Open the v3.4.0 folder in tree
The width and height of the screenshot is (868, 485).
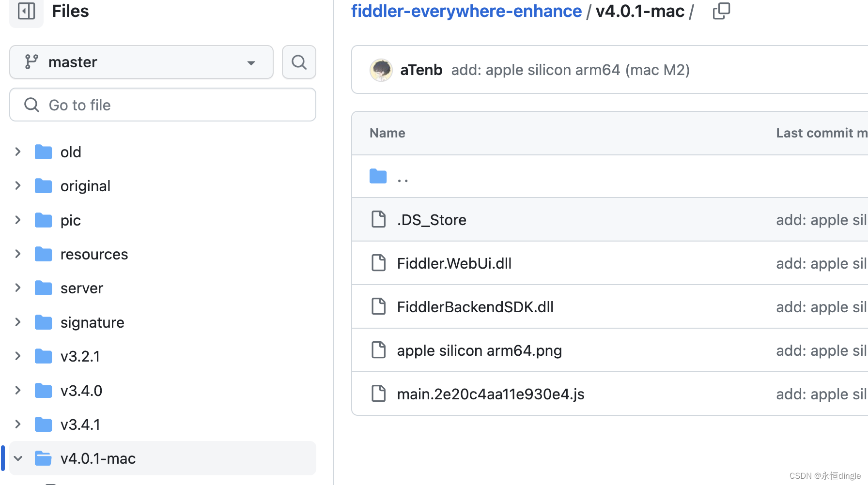[x=81, y=391]
